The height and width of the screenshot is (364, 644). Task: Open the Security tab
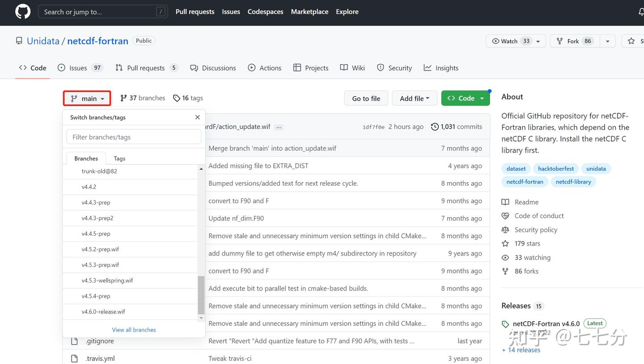[x=394, y=68]
